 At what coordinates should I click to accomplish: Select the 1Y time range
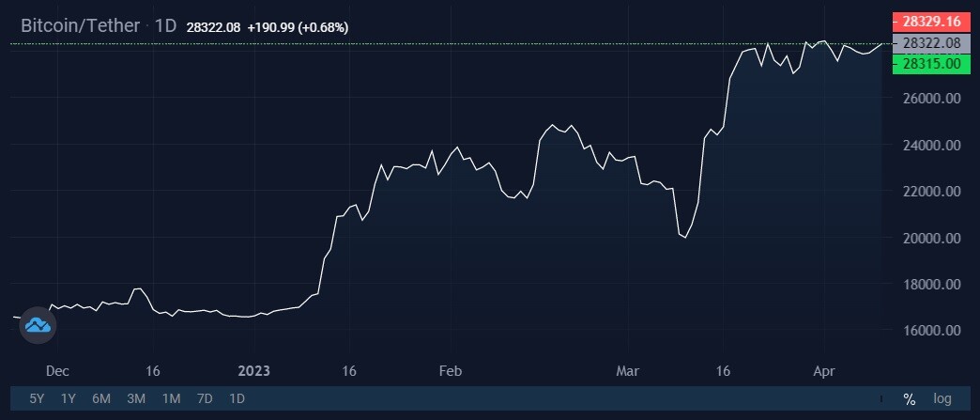pyautogui.click(x=69, y=398)
